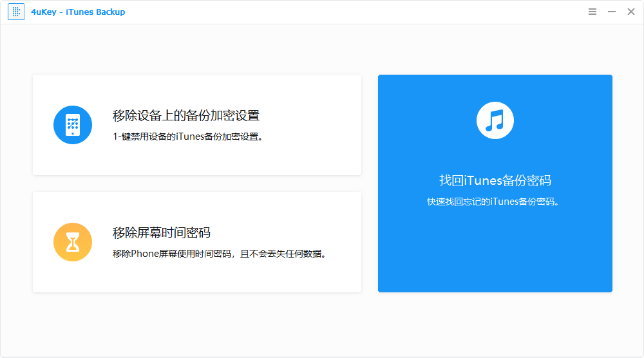Viewport: 644px width, 358px height.
Task: Click the 4uKey - iTunes Backup title
Action: click(x=78, y=12)
